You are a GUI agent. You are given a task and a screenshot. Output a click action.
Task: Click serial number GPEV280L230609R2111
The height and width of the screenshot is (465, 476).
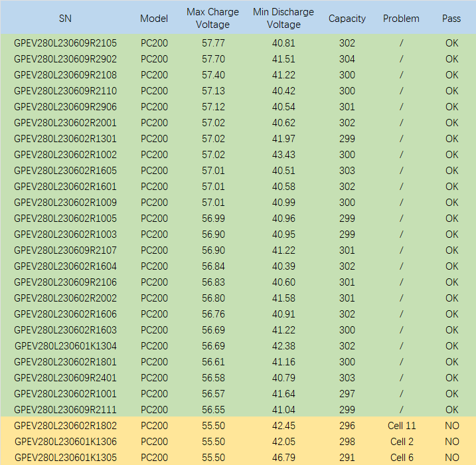point(65,410)
